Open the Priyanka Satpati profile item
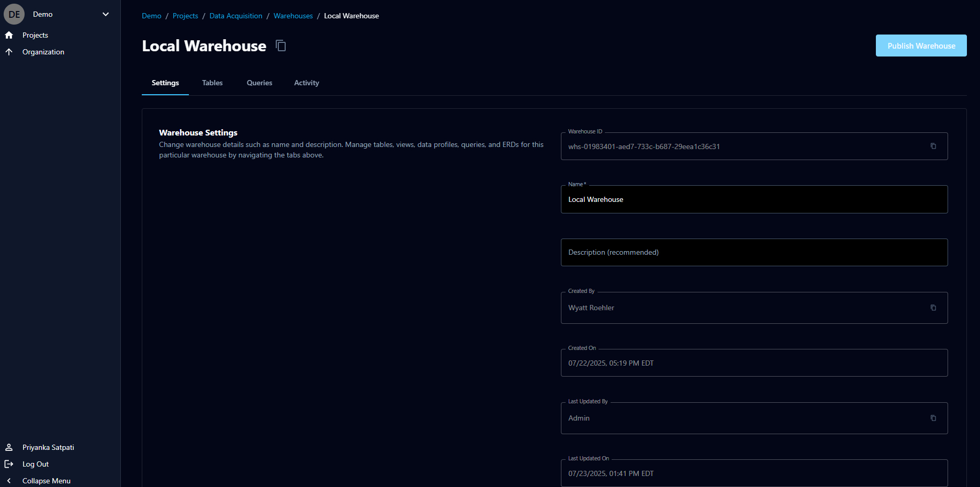 pos(48,447)
